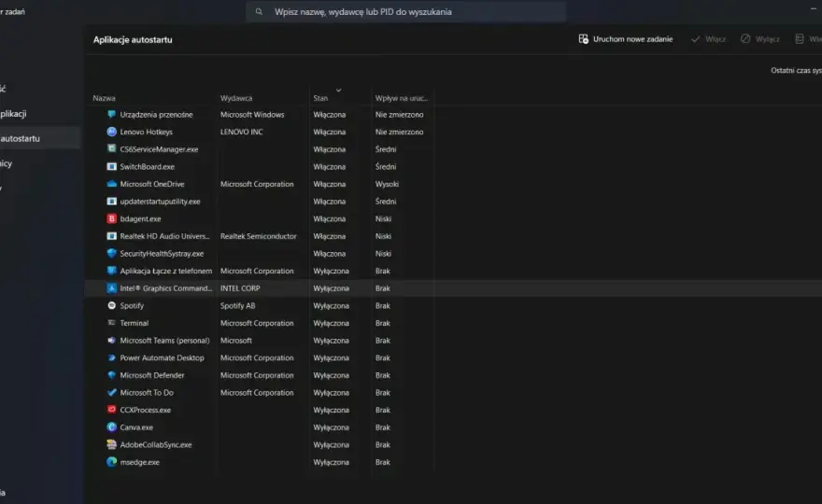Click the red bdagent.exe icon
822x504 pixels.
(112, 218)
